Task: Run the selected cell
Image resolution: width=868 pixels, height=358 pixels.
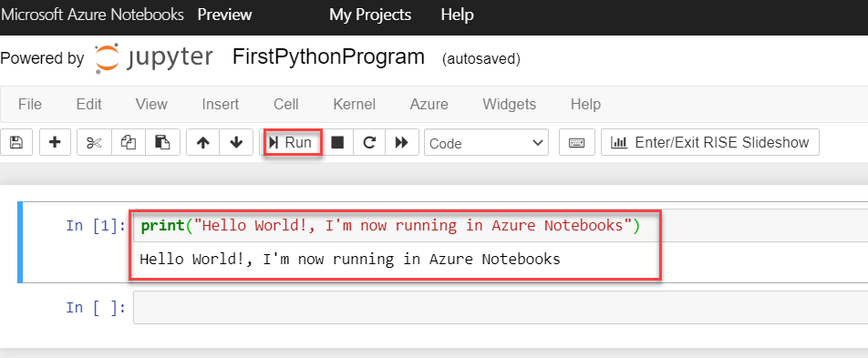Action: (x=291, y=143)
